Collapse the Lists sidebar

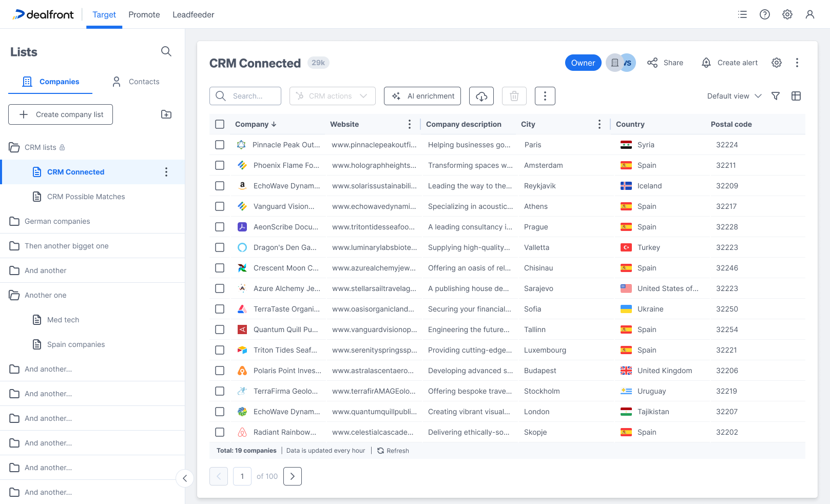coord(185,478)
